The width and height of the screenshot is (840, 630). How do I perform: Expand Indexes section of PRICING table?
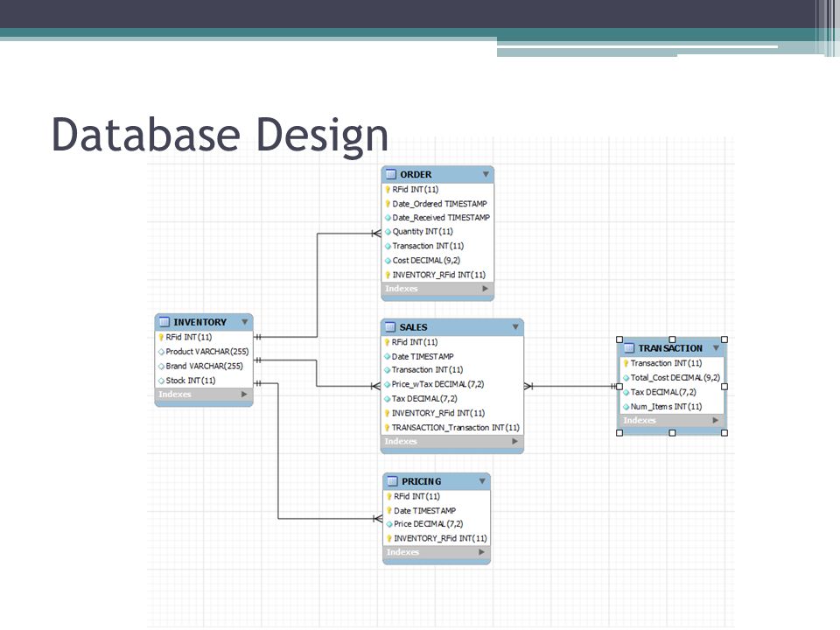pos(481,552)
